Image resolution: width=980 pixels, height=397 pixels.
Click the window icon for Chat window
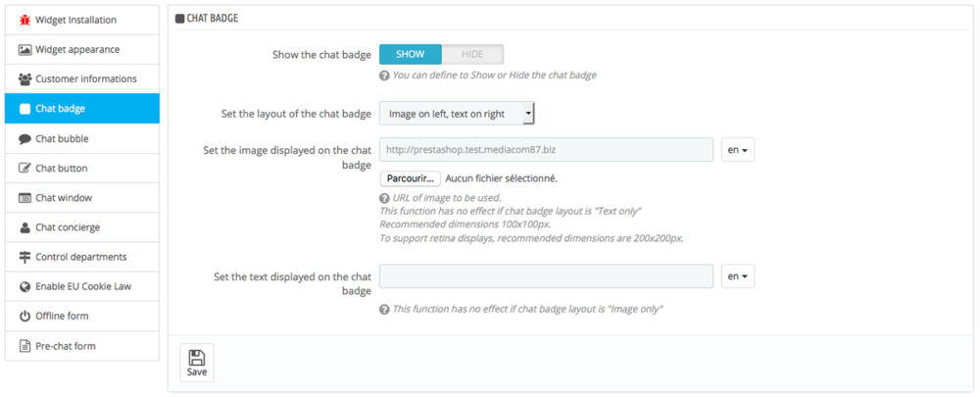click(x=25, y=198)
